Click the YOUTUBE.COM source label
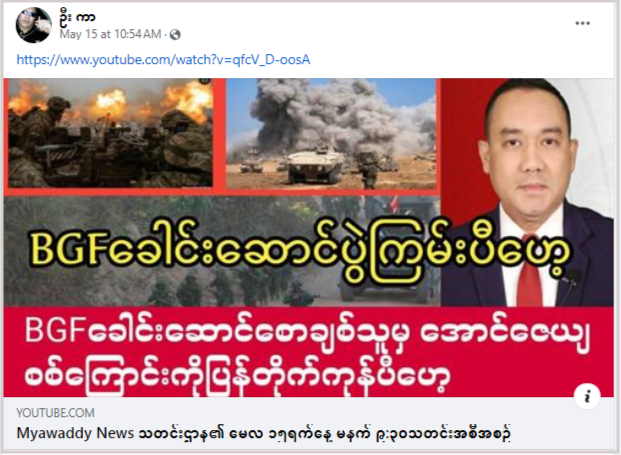Image resolution: width=621 pixels, height=455 pixels. pyautogui.click(x=55, y=413)
